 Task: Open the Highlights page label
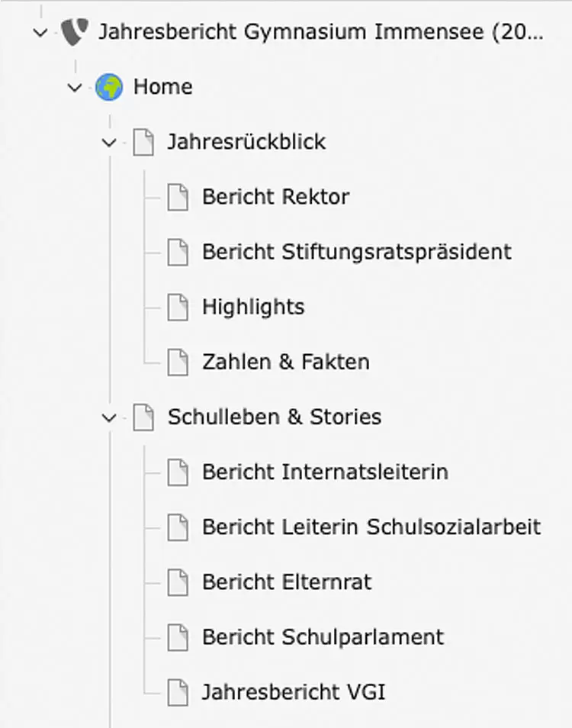[253, 307]
